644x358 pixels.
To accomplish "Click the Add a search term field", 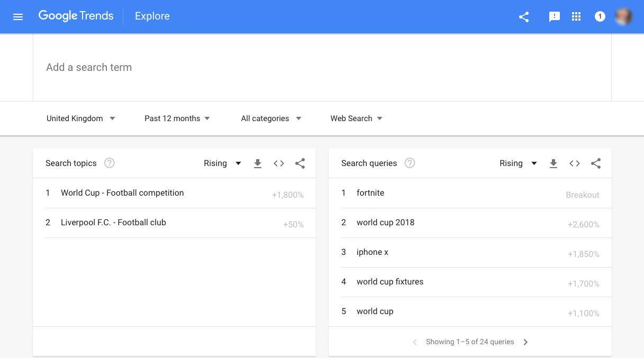I will tap(322, 67).
